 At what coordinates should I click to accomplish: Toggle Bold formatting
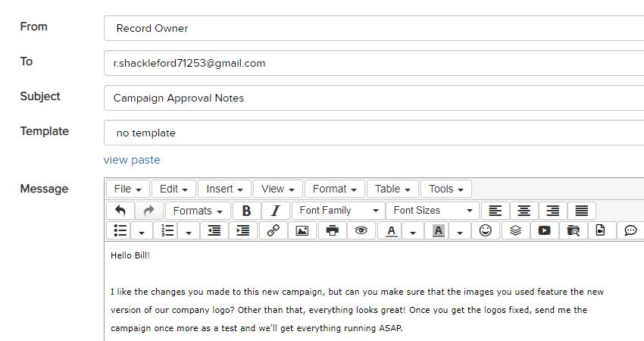click(246, 211)
